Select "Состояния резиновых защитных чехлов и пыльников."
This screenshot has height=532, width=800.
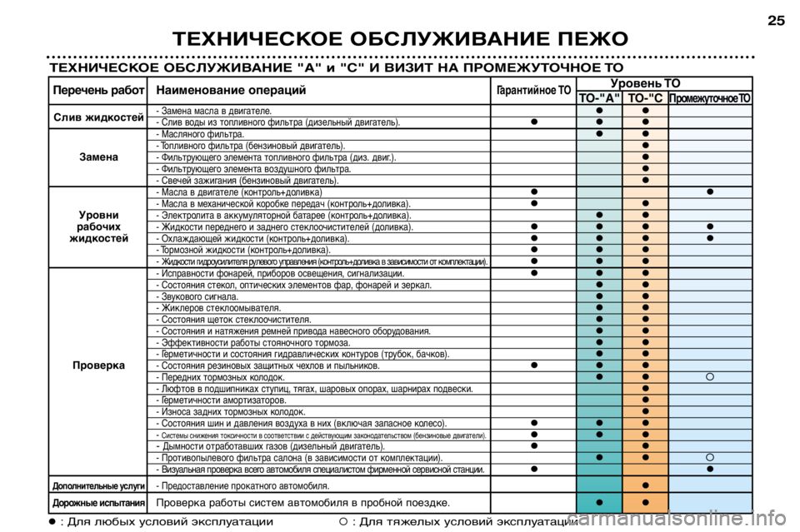tap(267, 365)
